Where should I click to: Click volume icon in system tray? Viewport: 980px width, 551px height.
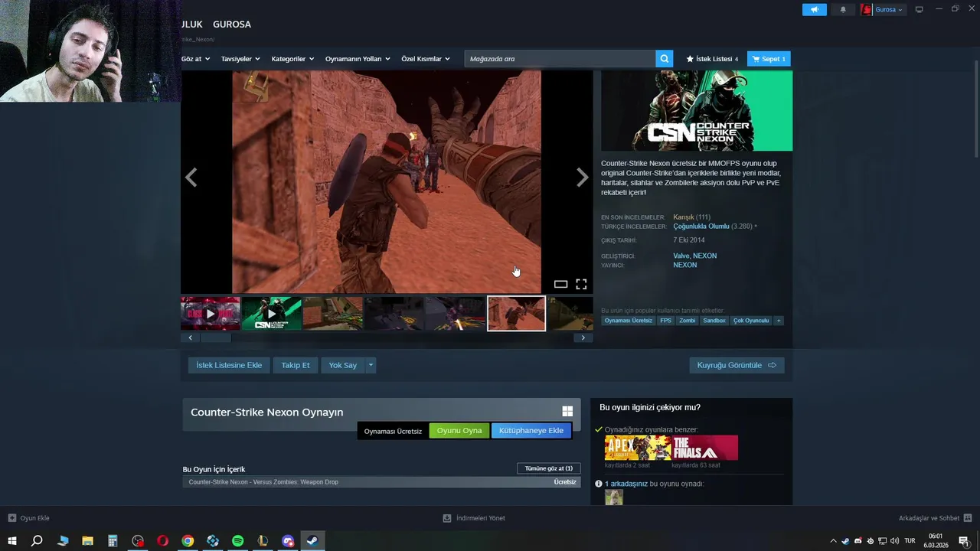894,541
